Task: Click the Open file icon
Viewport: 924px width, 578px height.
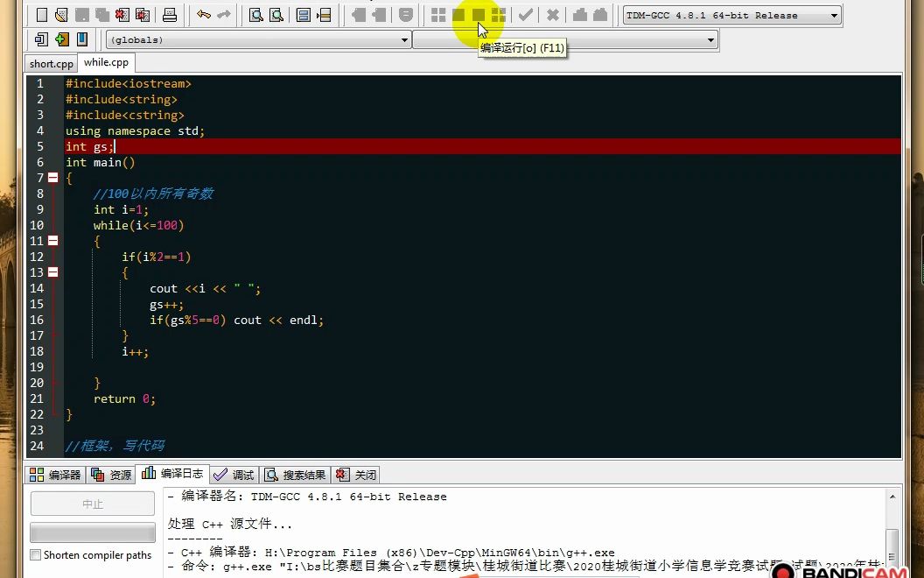Action: click(x=61, y=15)
